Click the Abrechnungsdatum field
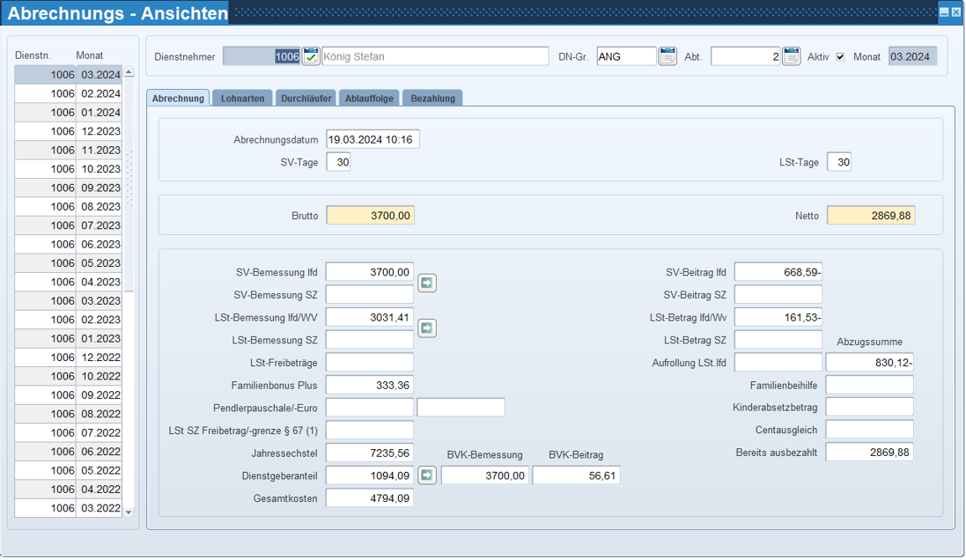966x560 pixels. click(x=373, y=139)
